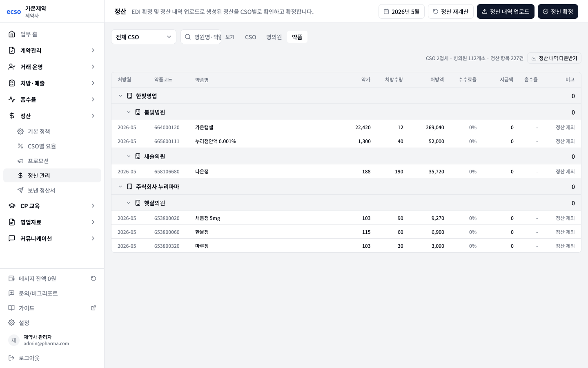Click the 커뮤니케이션 chat bubble icon
The image size is (588, 368).
(12, 238)
